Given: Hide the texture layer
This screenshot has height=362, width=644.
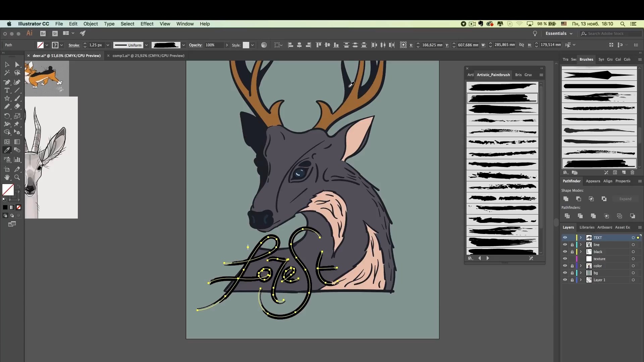Looking at the screenshot, I should (565, 259).
